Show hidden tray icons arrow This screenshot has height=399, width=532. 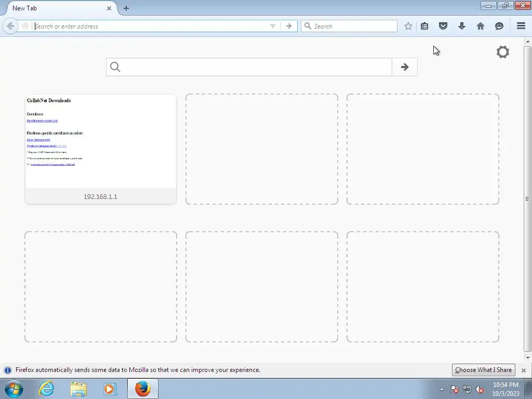pos(442,389)
